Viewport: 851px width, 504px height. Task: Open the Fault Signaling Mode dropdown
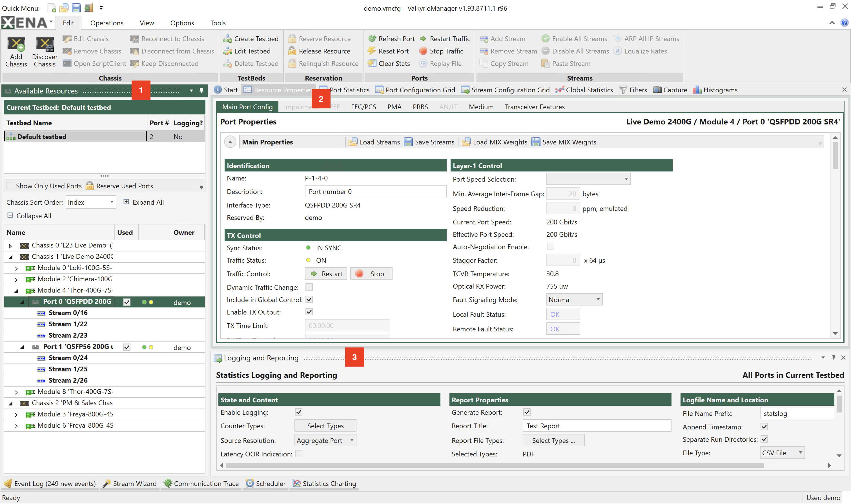pos(574,300)
